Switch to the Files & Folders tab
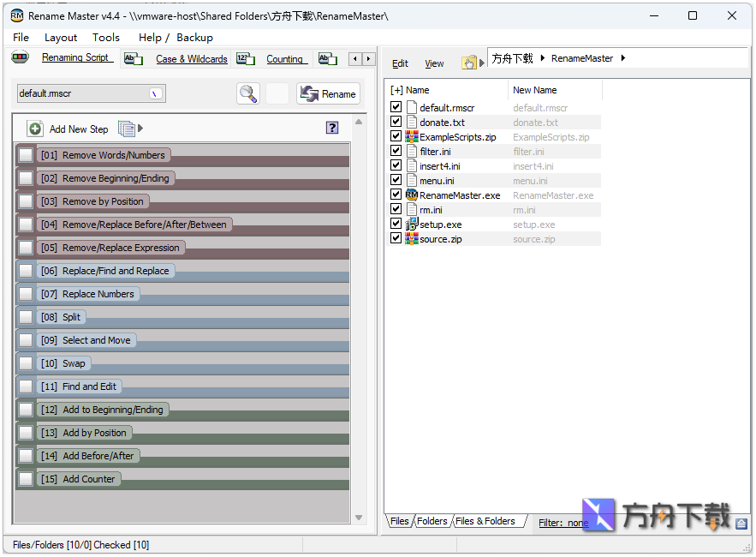This screenshot has width=756, height=557. 485,521
